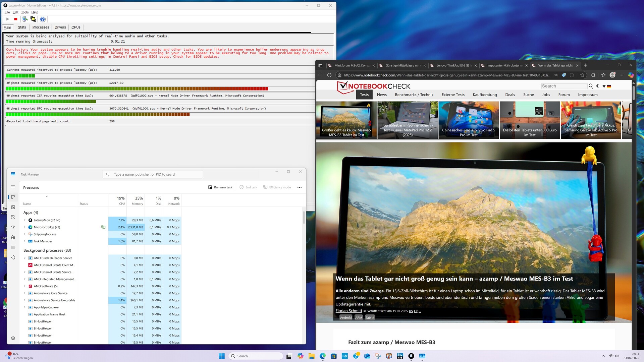Open Startup apps in Task Manager sidebar
Viewport: 644px width, 362px height.
click(13, 227)
